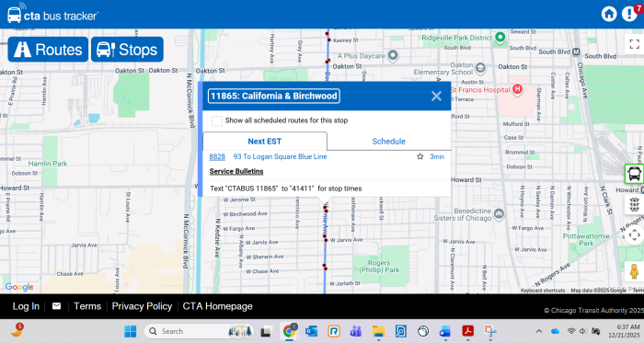Viewport: 644px width, 343px height.
Task: Open 93 To Logan Square Blue Line
Action: pos(280,156)
